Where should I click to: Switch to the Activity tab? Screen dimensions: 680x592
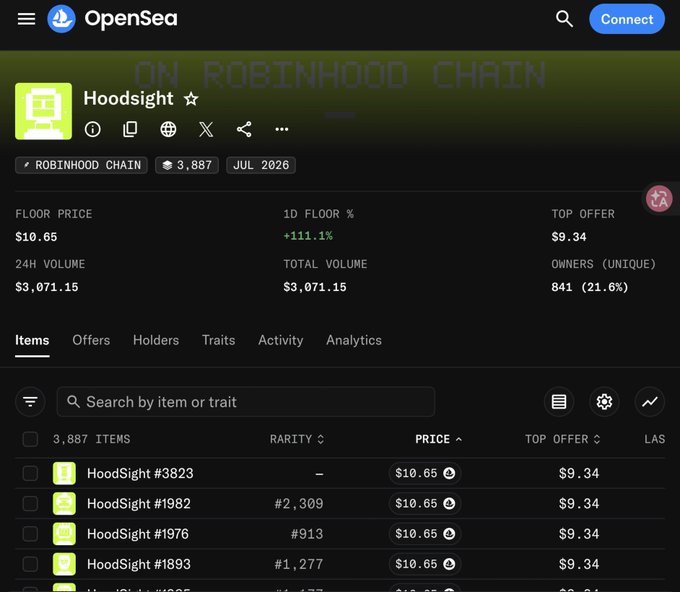(281, 340)
